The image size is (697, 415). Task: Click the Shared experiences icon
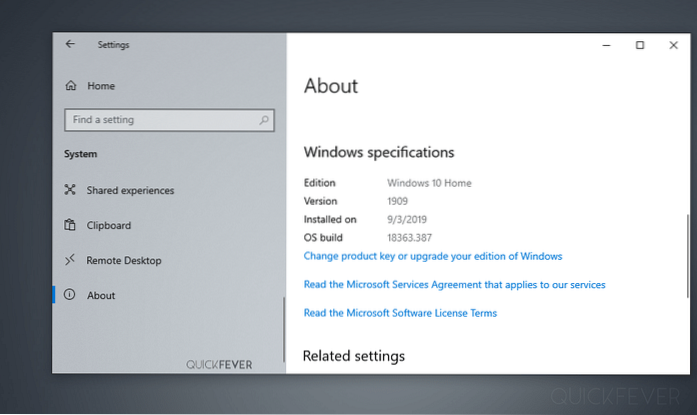pyautogui.click(x=70, y=190)
